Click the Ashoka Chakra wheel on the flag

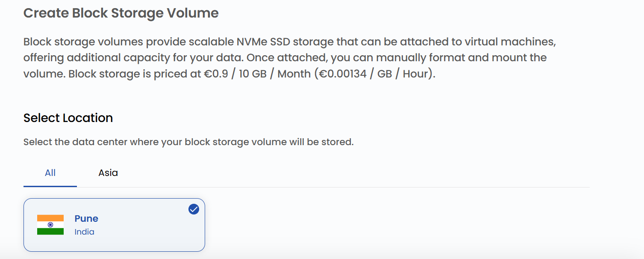pos(50,225)
